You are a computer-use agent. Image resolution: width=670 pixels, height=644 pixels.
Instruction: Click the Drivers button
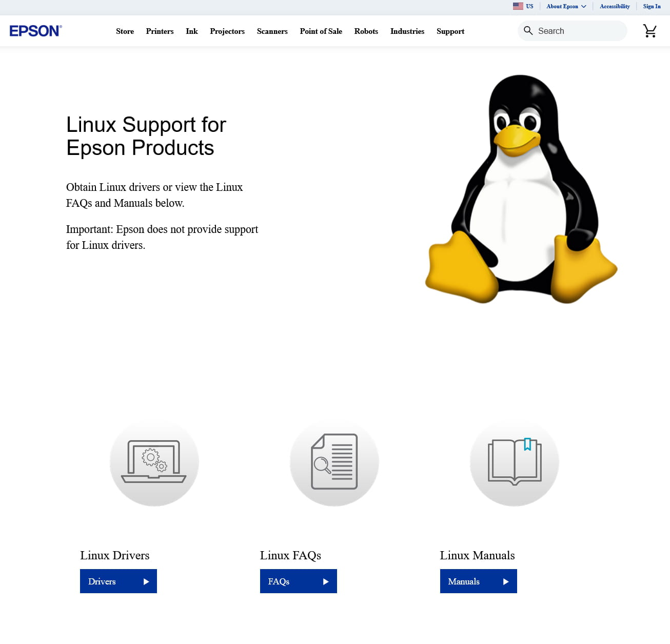point(119,581)
